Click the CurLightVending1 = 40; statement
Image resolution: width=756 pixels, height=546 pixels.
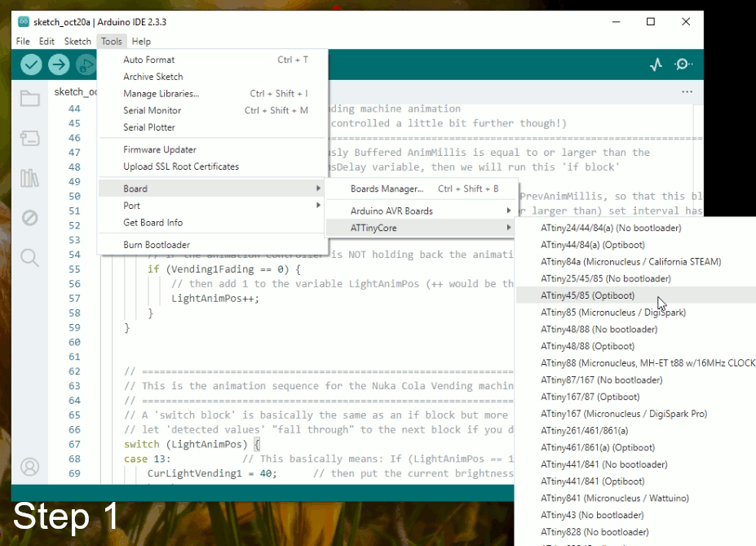tap(212, 473)
